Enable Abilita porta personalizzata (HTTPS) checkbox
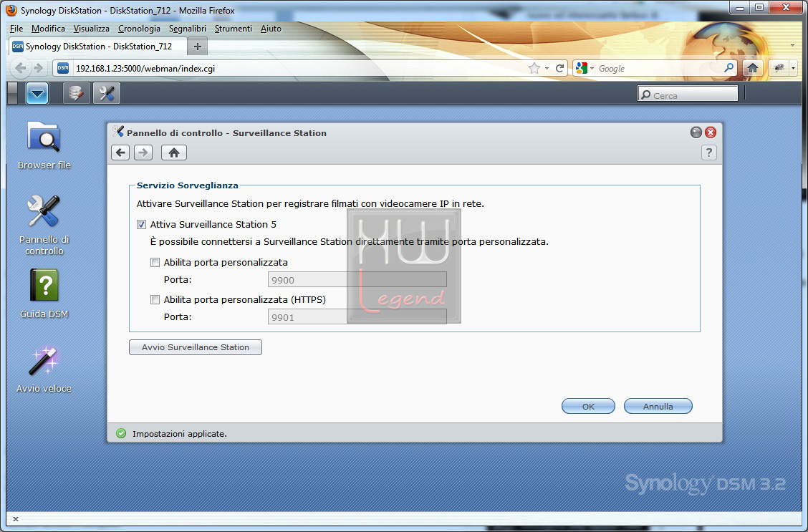 (155, 300)
